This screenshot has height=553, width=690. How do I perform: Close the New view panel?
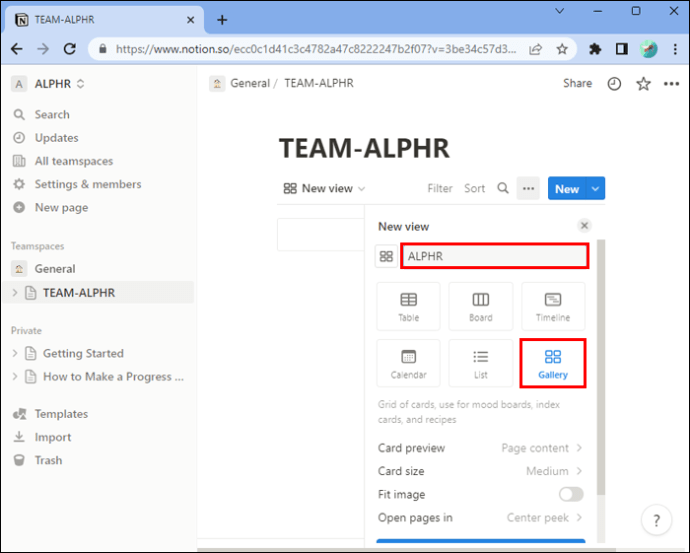pos(584,226)
